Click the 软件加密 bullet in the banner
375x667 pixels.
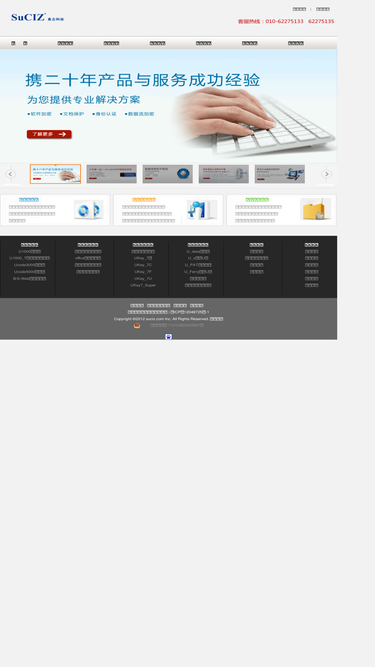(40, 114)
